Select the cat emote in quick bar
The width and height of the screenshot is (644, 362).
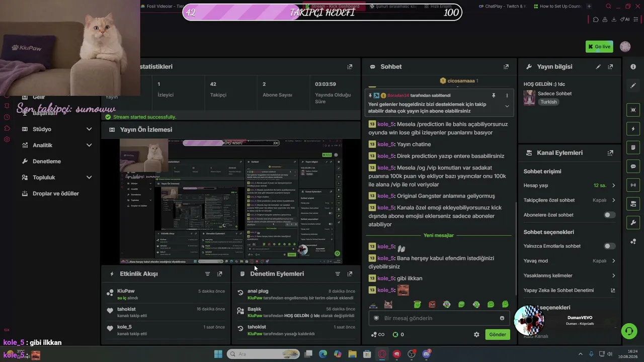tap(388, 304)
